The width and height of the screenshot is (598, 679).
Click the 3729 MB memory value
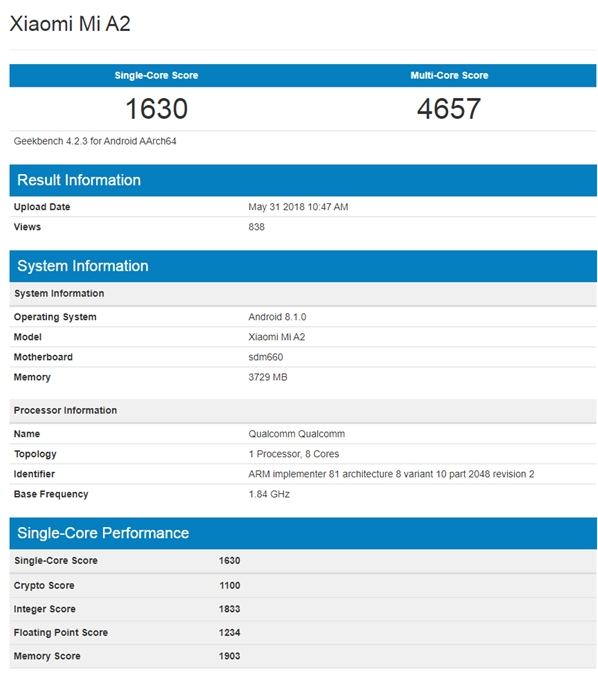(x=268, y=377)
